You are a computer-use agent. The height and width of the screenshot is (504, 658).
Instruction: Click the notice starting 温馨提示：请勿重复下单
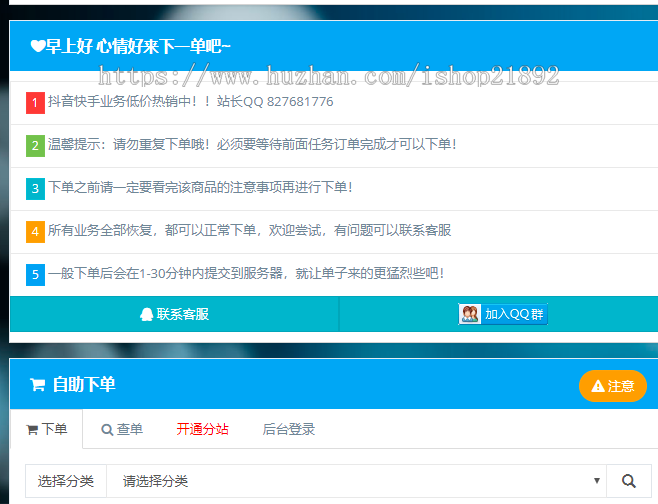pos(252,144)
